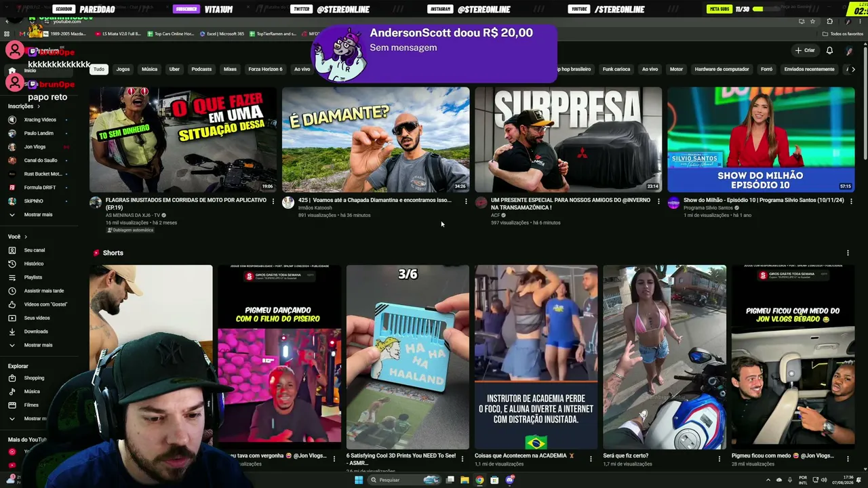Select the Tudo filter chip

coord(99,69)
